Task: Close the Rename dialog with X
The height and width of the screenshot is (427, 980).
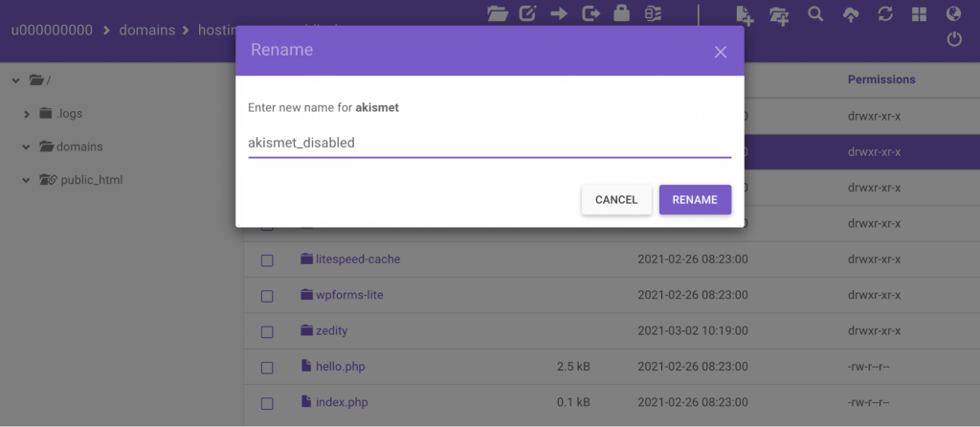Action: click(721, 52)
